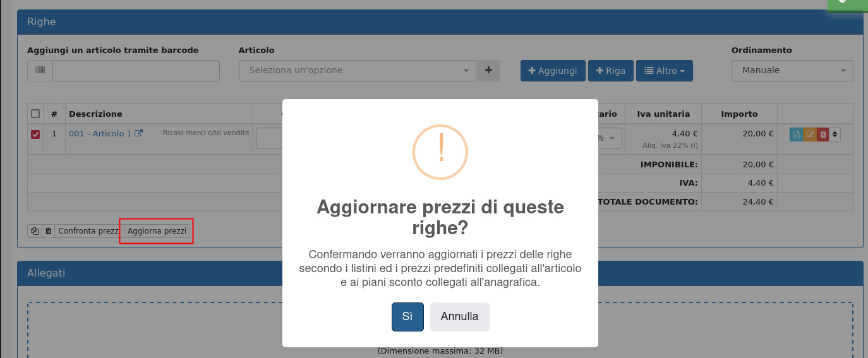
Task: Click into the barcode input field
Action: click(x=136, y=71)
